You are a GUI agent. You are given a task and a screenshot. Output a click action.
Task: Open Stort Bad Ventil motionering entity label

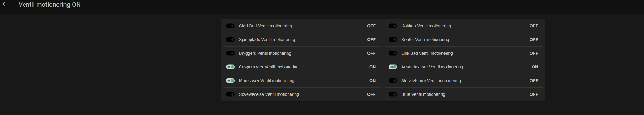point(265,26)
